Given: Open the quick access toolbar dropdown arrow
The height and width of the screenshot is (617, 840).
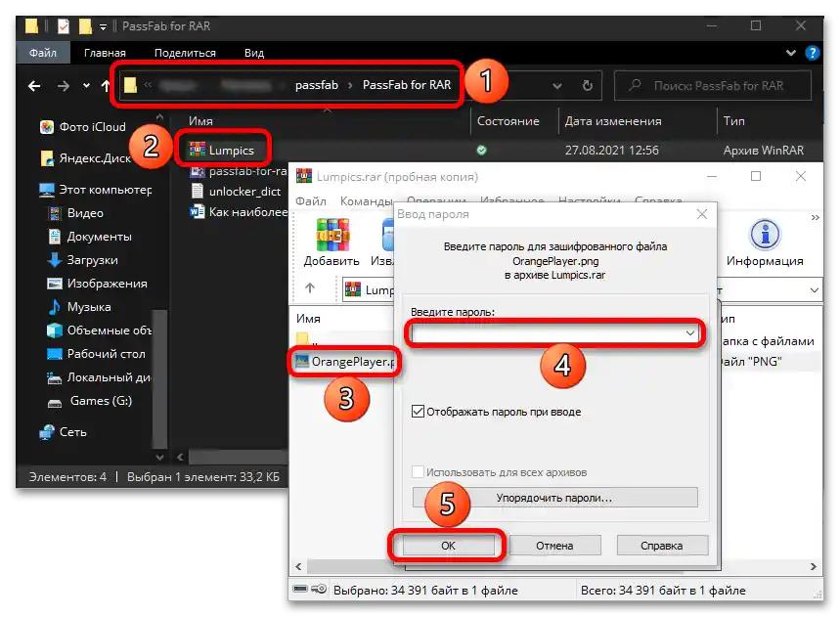Looking at the screenshot, I should coord(103,26).
